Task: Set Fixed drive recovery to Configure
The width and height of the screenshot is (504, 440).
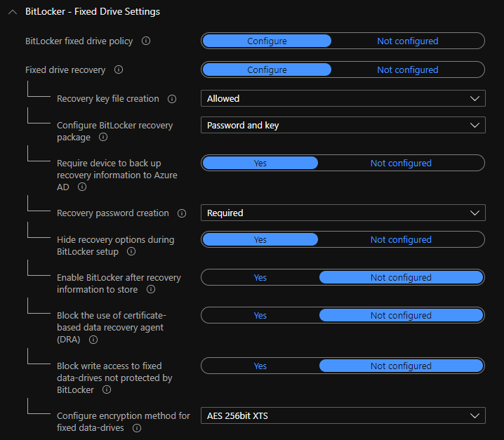Action: click(x=267, y=69)
